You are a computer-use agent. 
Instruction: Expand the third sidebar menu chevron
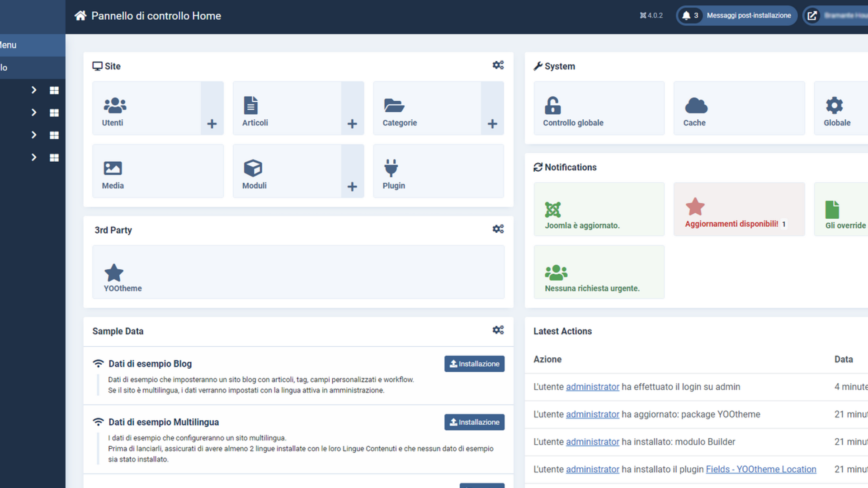pos(34,135)
